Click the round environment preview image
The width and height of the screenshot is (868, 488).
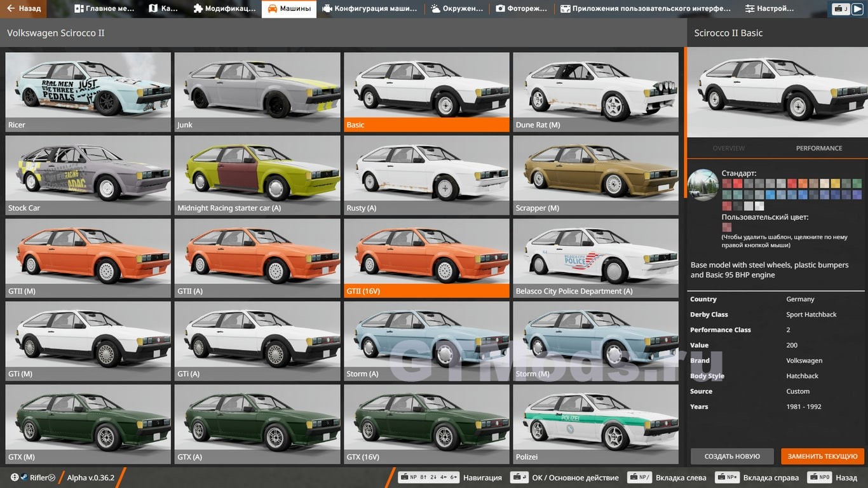point(703,185)
